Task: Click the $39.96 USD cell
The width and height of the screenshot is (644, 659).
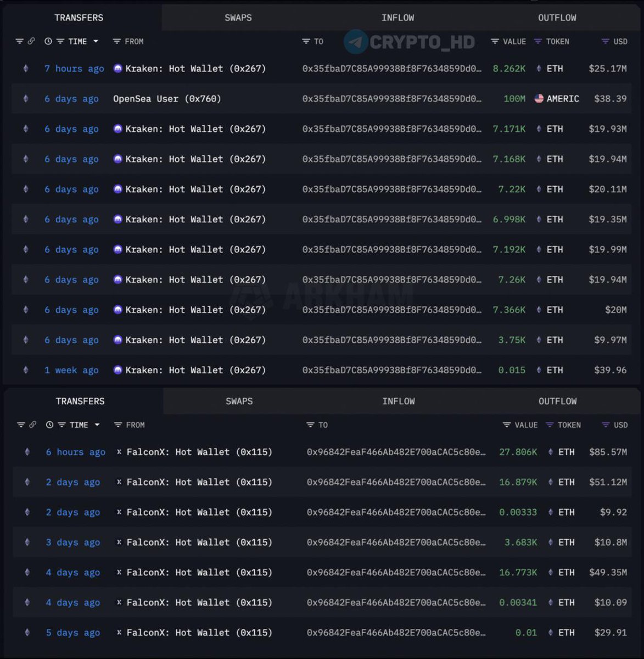Action: (x=611, y=370)
